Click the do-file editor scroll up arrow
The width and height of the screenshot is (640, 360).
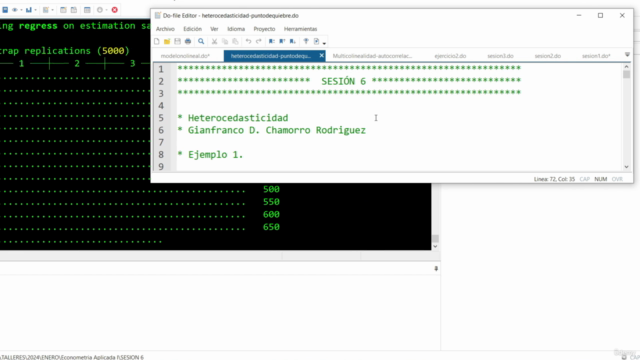627,67
